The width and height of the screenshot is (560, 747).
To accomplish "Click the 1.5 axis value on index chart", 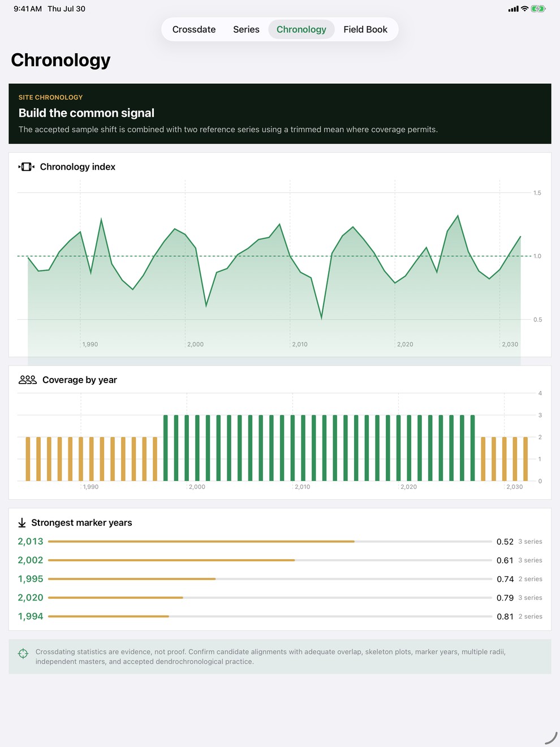I will tap(537, 193).
